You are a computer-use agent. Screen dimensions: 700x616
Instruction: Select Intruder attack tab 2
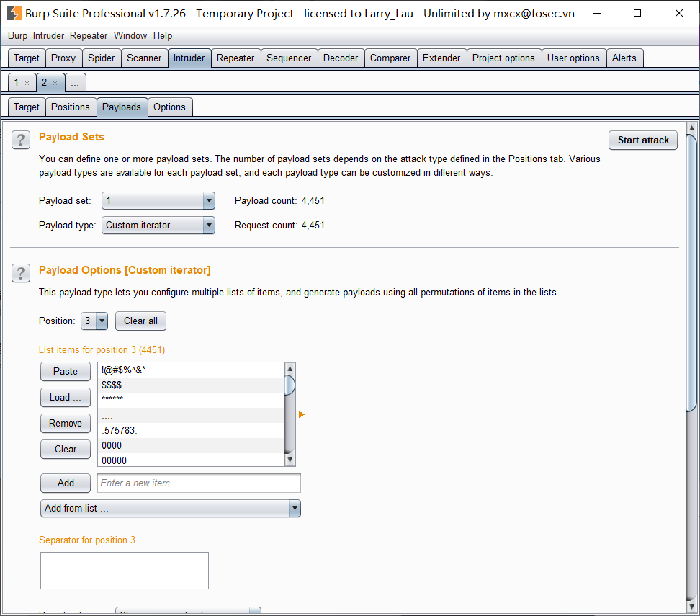click(x=45, y=83)
